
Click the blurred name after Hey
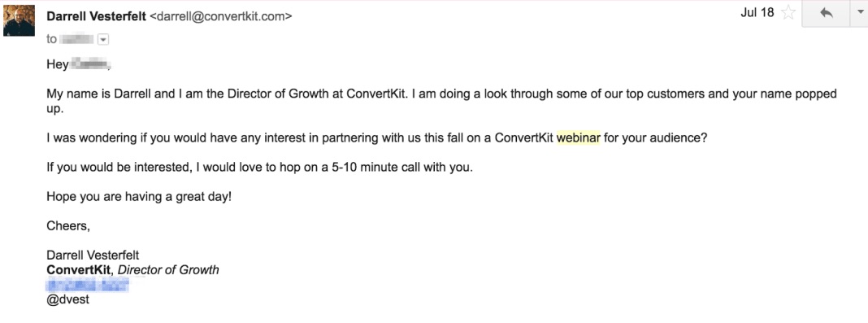pyautogui.click(x=89, y=65)
